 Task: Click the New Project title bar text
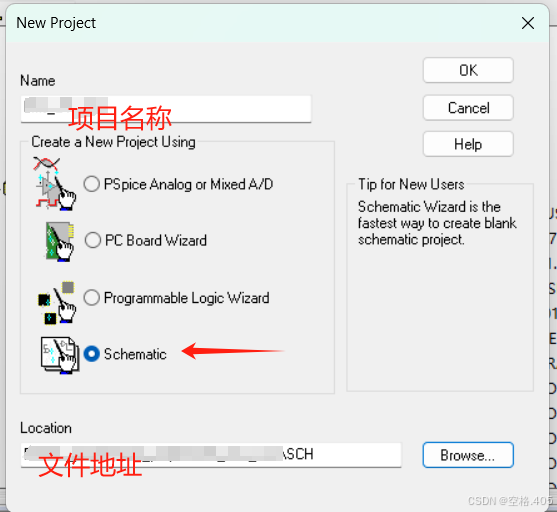(56, 23)
